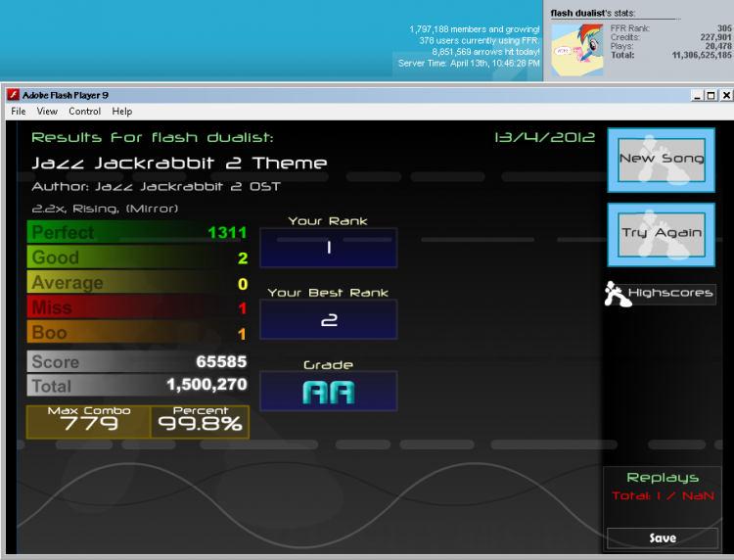The image size is (734, 560).
Task: Click the Average count row
Action: coord(138,283)
